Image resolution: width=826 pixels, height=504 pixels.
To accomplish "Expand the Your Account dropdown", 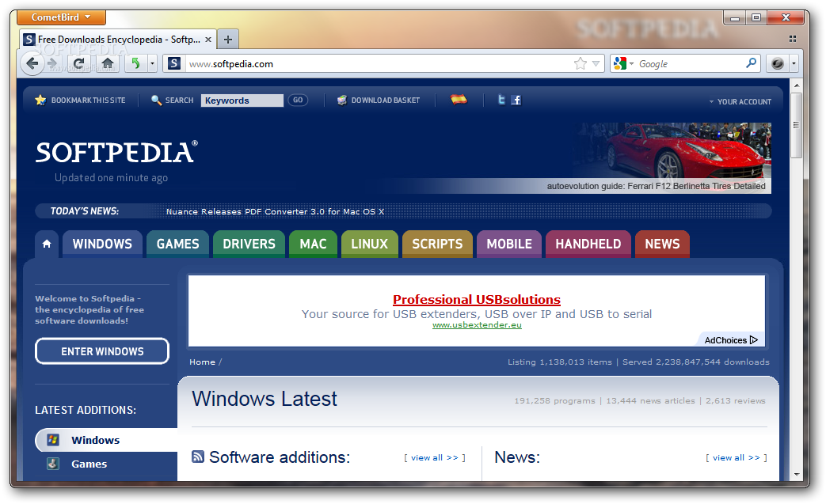I will [x=740, y=101].
